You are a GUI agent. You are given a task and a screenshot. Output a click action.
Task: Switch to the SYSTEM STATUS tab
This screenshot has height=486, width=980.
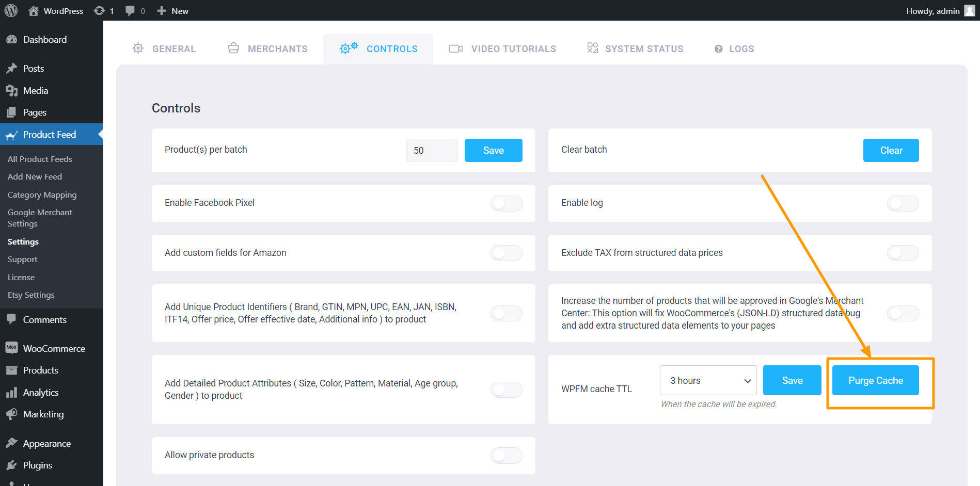pyautogui.click(x=644, y=48)
